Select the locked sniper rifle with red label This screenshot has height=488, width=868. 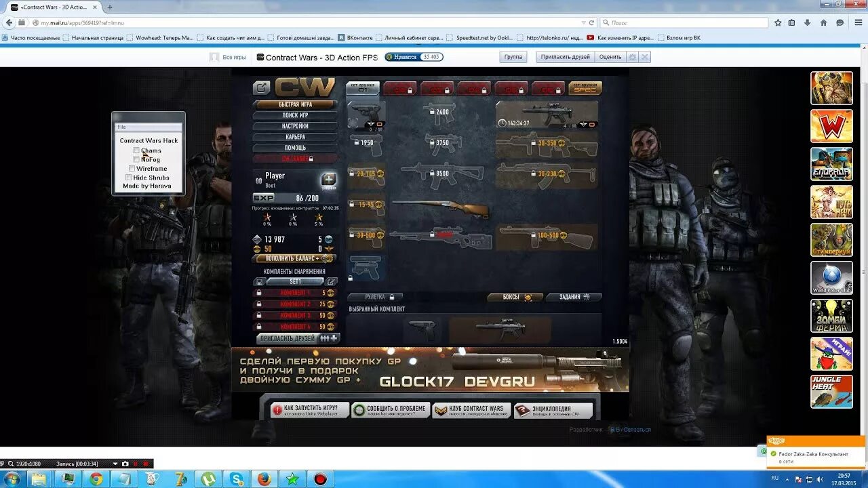(x=441, y=237)
